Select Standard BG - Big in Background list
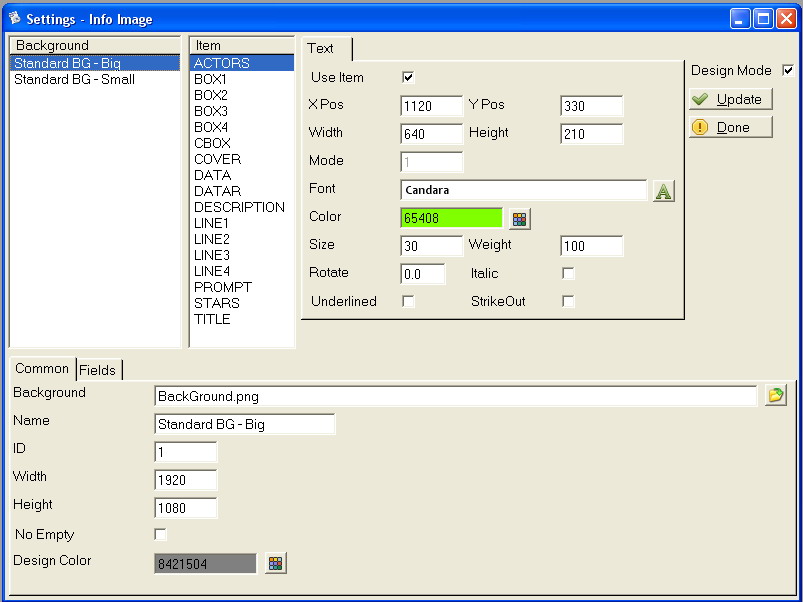The height and width of the screenshot is (602, 803). tap(95, 63)
